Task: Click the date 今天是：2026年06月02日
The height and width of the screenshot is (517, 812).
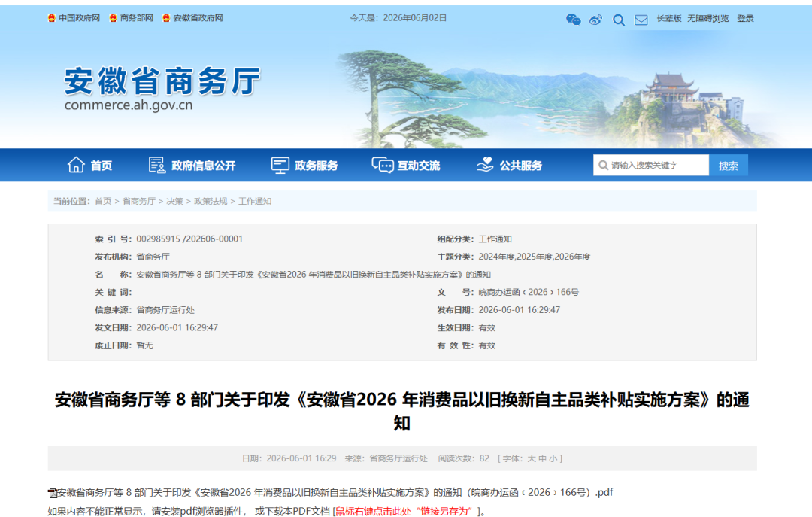Action: click(398, 18)
